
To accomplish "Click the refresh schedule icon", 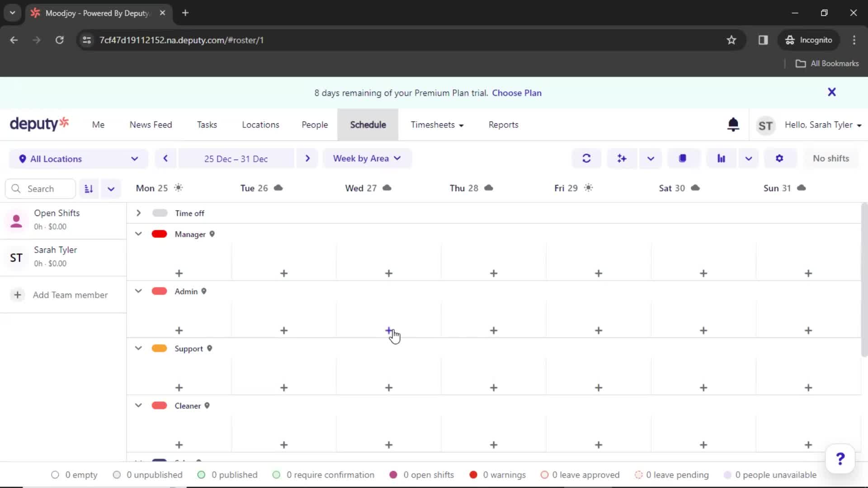I will [586, 158].
